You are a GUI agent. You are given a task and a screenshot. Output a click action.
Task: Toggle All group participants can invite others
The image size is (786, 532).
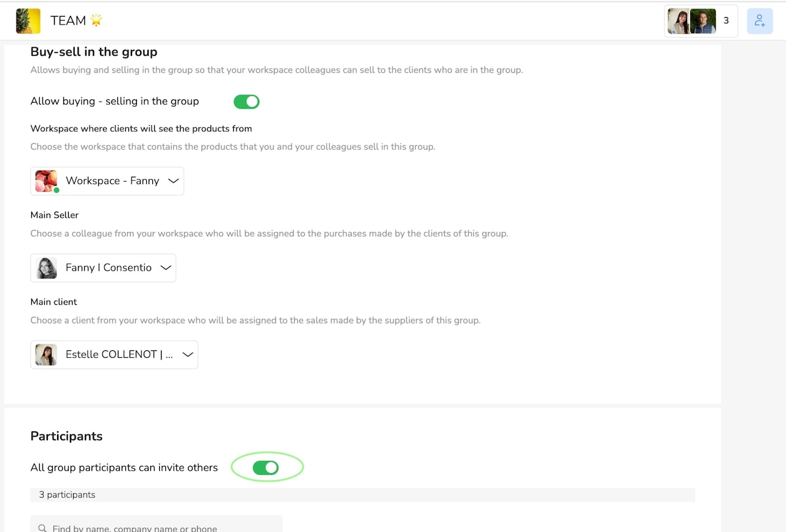(x=266, y=468)
